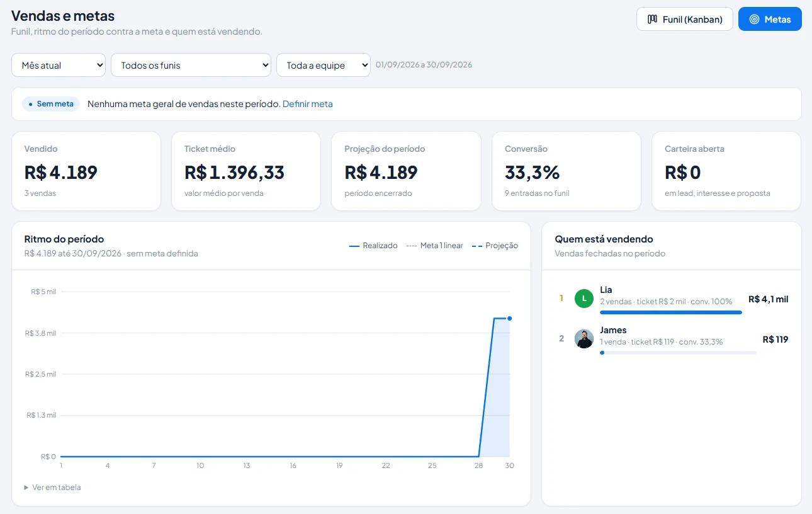Click the "Ritmo do período" heading
This screenshot has width=812, height=514.
(x=64, y=239)
